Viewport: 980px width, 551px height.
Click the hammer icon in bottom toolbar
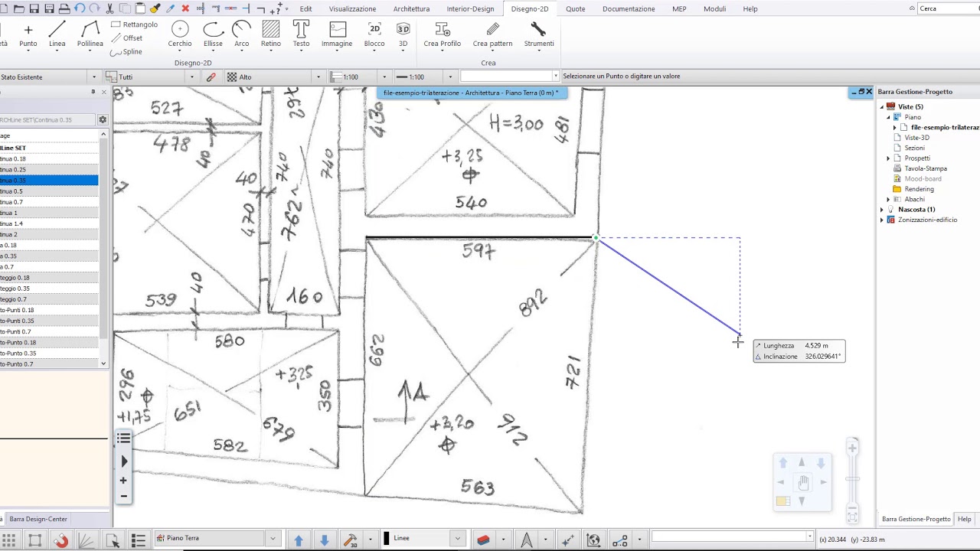(x=351, y=540)
